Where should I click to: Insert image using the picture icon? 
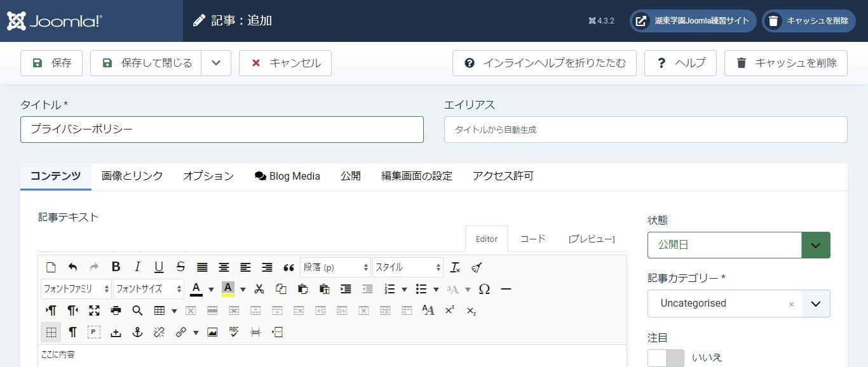[212, 332]
